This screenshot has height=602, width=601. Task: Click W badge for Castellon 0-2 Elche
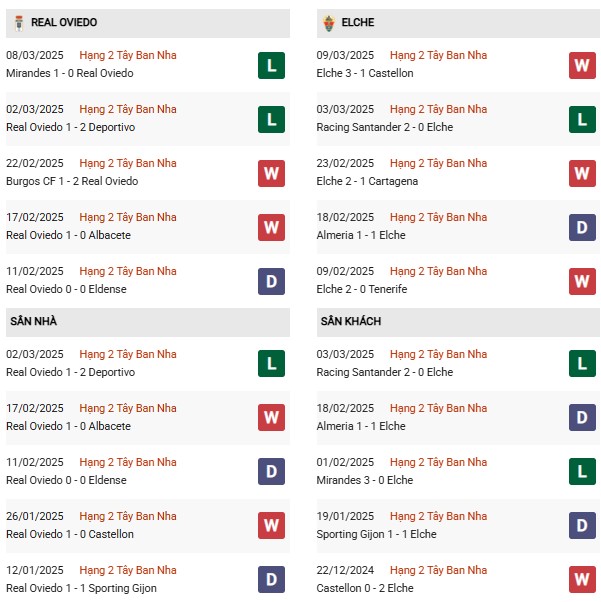[582, 579]
